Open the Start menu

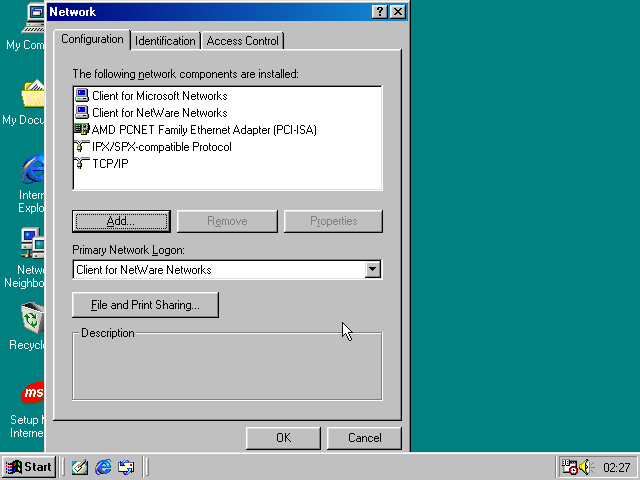[29, 467]
